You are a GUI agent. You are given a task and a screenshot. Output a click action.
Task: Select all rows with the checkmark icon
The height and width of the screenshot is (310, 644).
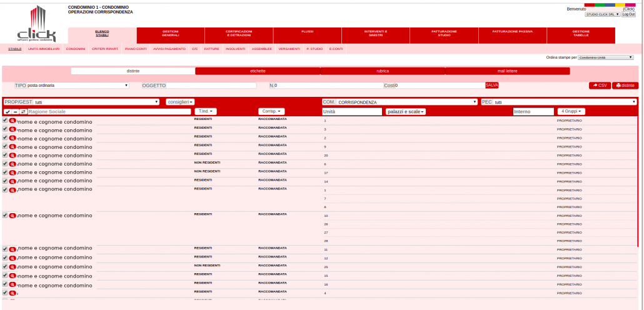8,112
